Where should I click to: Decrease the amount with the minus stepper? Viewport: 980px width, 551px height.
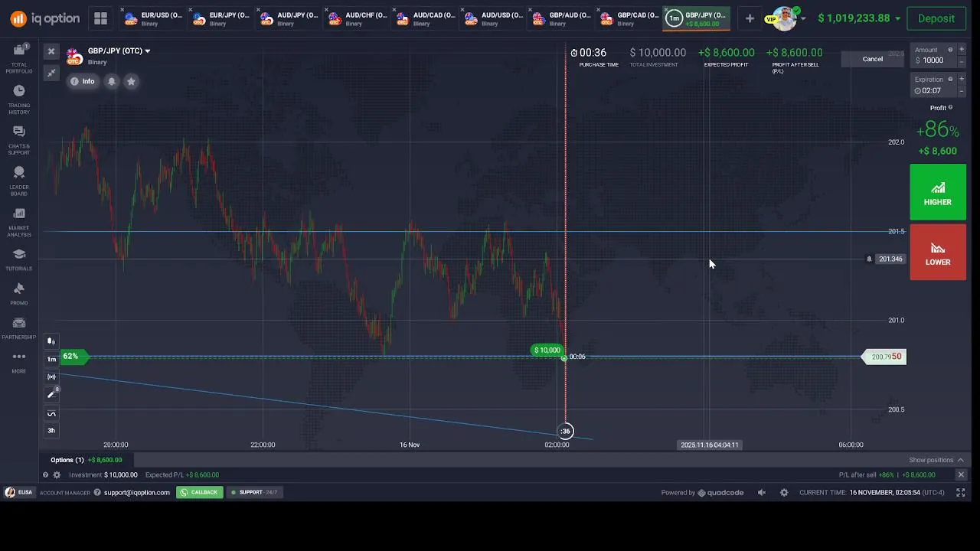[x=962, y=61]
